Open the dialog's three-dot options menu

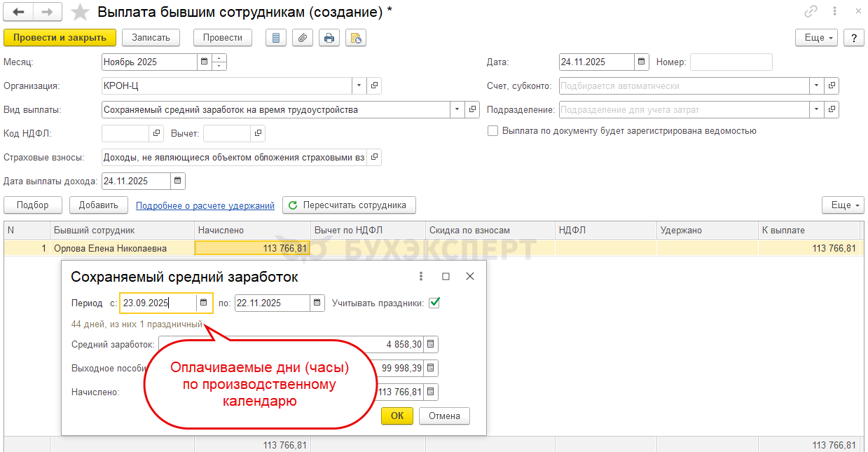[x=421, y=276]
